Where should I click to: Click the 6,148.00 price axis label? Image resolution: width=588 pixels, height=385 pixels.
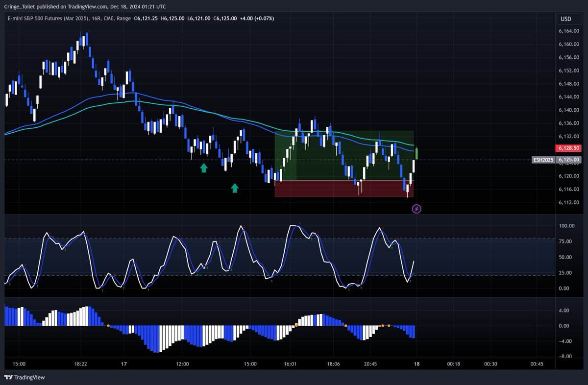[x=569, y=84]
